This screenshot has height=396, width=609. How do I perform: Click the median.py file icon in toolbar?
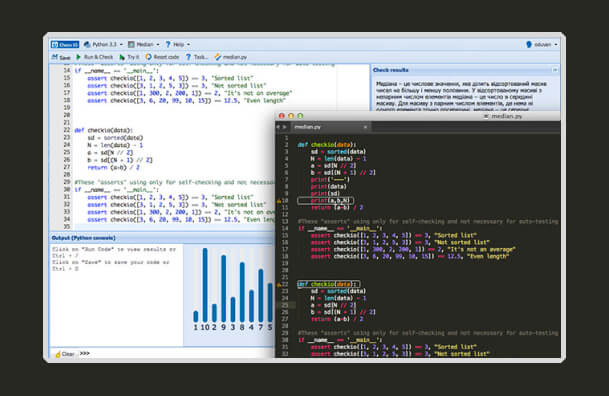[218, 57]
